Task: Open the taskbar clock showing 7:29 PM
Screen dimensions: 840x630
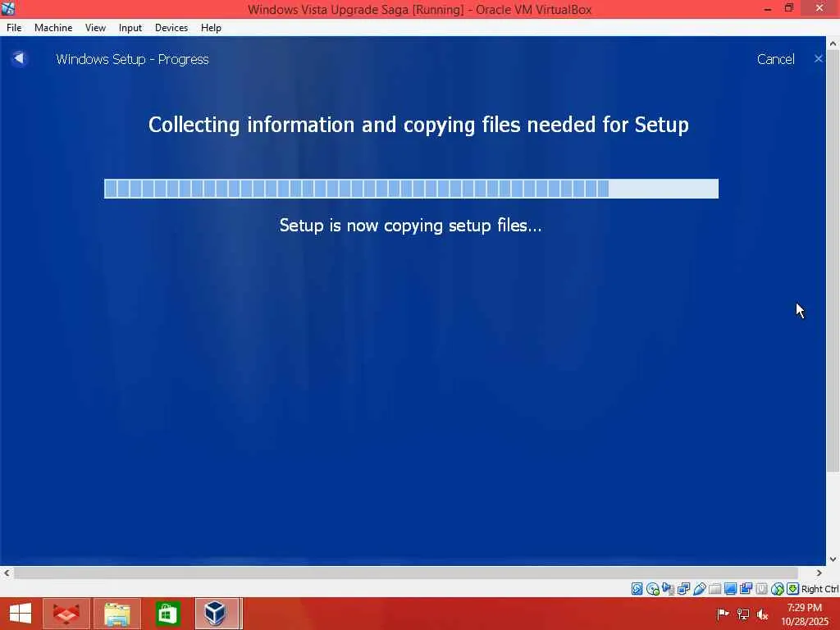Action: click(805, 614)
